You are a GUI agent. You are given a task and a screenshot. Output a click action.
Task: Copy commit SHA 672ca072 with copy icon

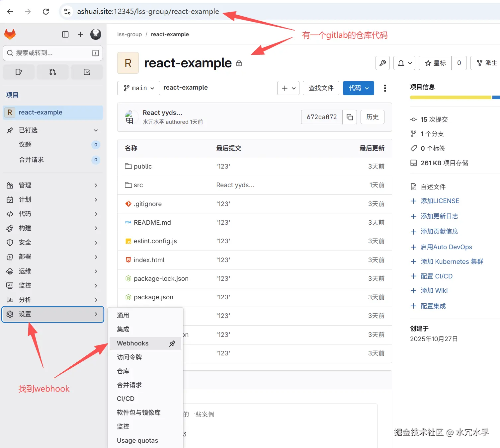350,117
